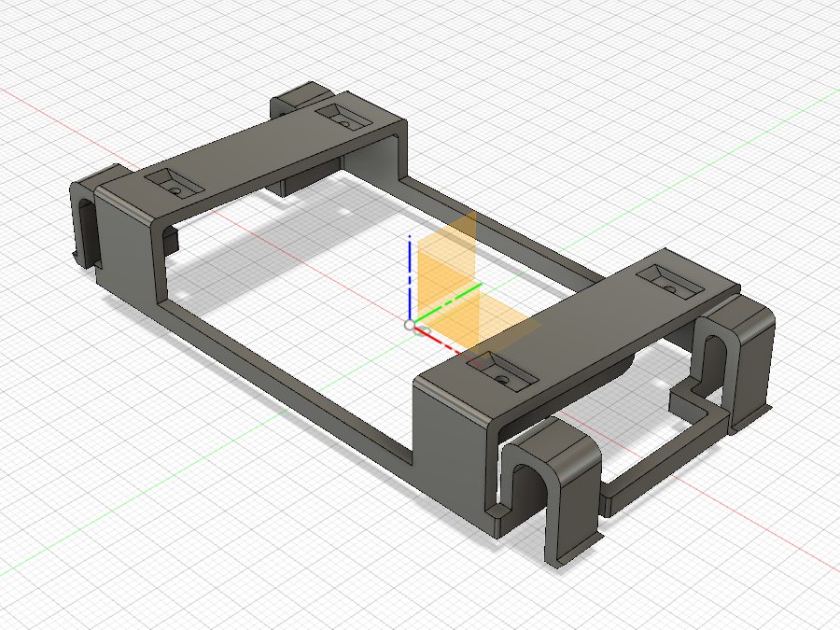Select the blue Z axis of the origin
Screen dimensions: 840x630
(411, 271)
